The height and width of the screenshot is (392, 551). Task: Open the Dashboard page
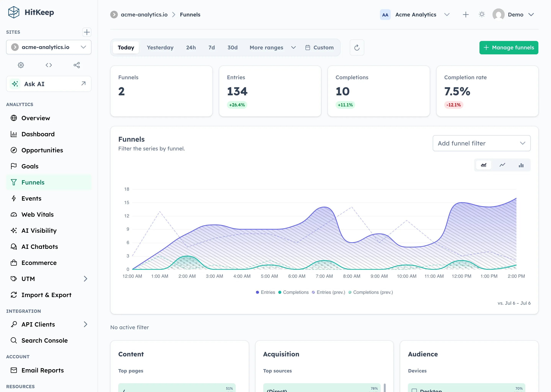(x=49, y=134)
